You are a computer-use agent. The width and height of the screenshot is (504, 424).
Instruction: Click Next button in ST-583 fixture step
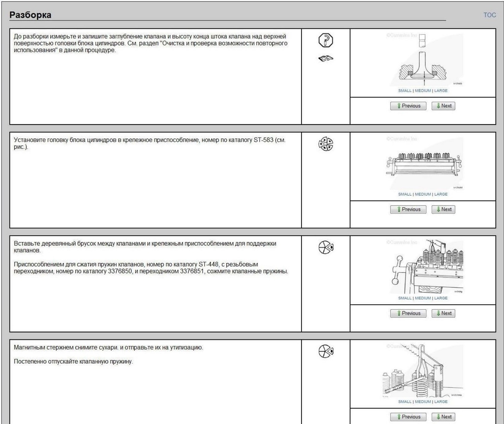[x=443, y=210]
